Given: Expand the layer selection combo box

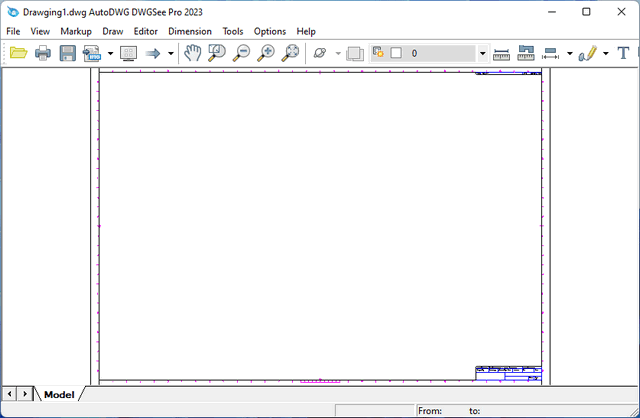Looking at the screenshot, I should pos(482,53).
